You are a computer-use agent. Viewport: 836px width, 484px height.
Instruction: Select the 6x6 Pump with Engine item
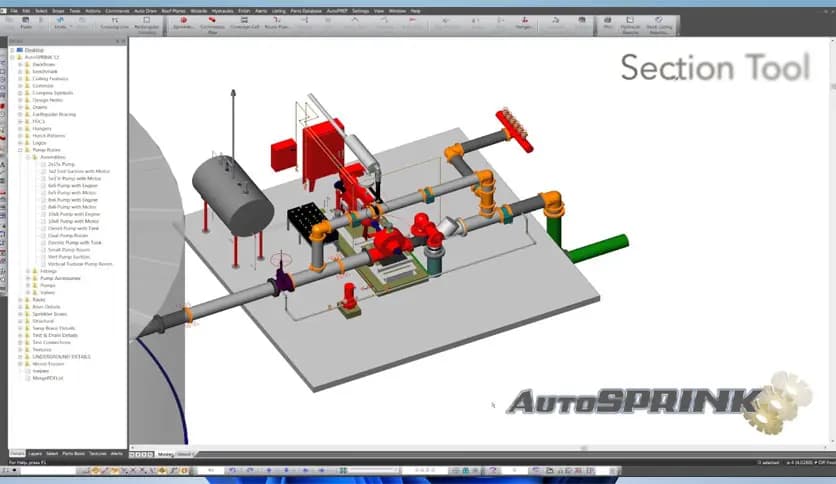[73, 185]
